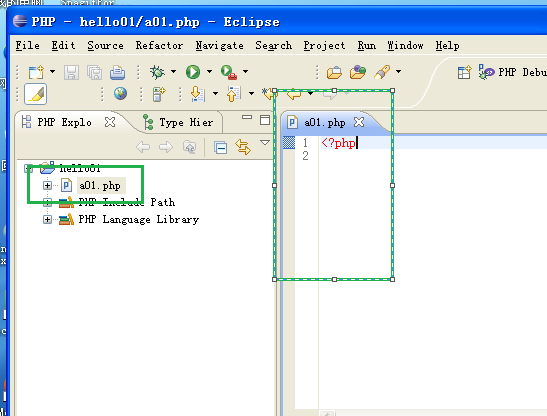Open the Debug dropdown arrow

[x=173, y=72]
